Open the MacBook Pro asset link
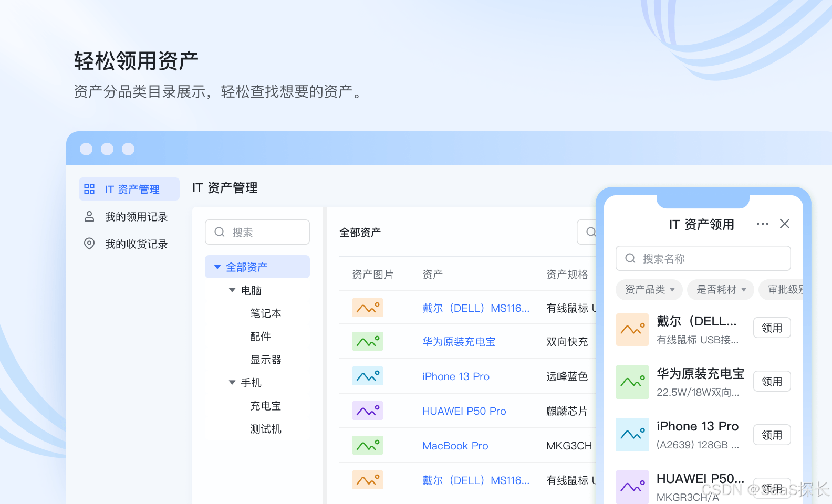Screen dimensions: 832x504 [x=455, y=446]
